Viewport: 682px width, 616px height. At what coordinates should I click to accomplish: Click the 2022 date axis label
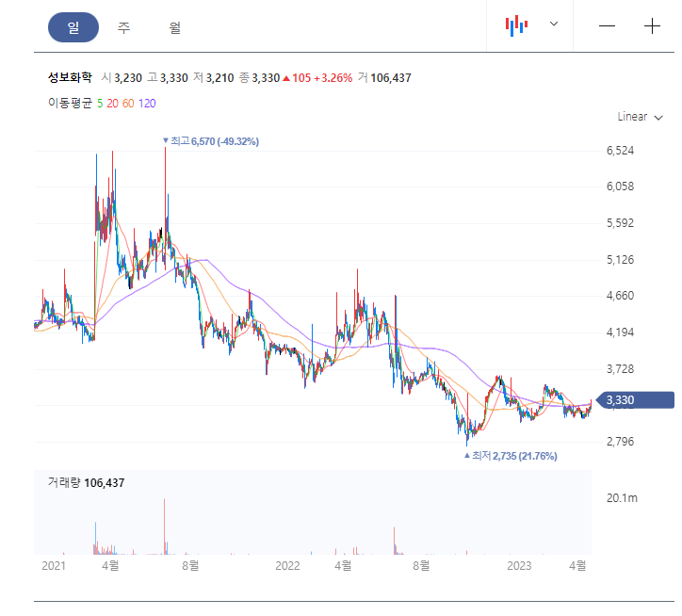pos(287,565)
